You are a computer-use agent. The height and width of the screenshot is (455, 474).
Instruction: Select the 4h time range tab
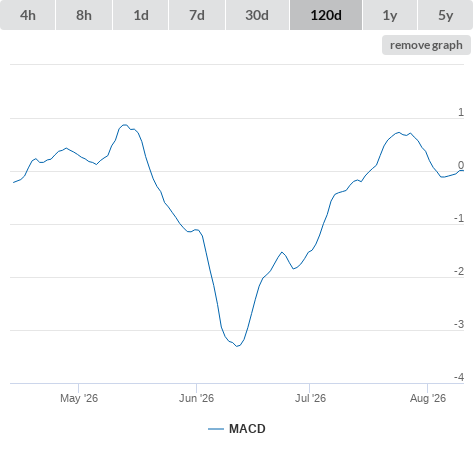(28, 15)
